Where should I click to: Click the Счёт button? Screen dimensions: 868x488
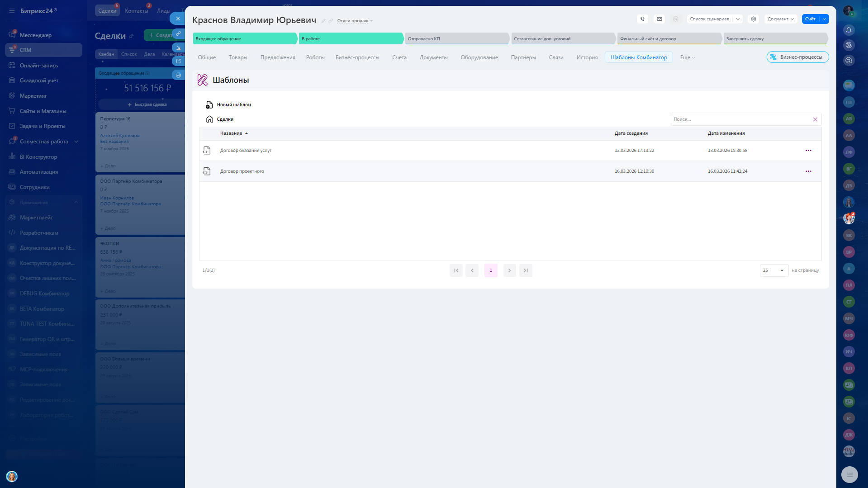point(810,19)
